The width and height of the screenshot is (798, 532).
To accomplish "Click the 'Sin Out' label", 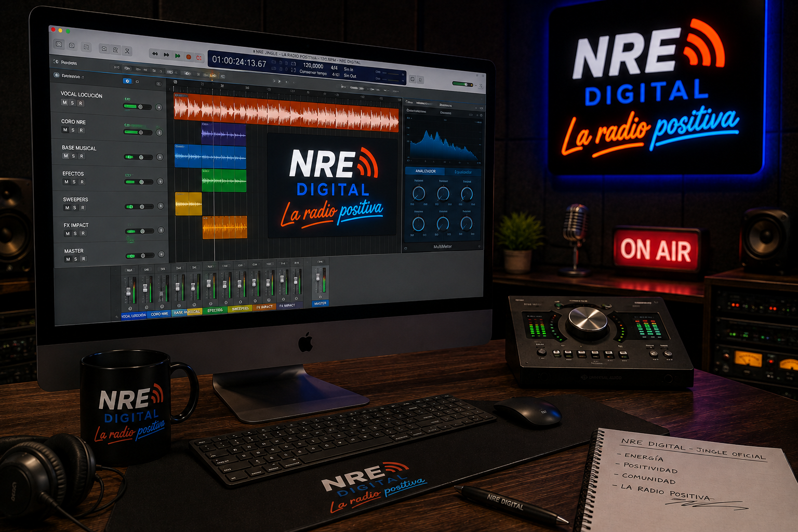I will 350,76.
